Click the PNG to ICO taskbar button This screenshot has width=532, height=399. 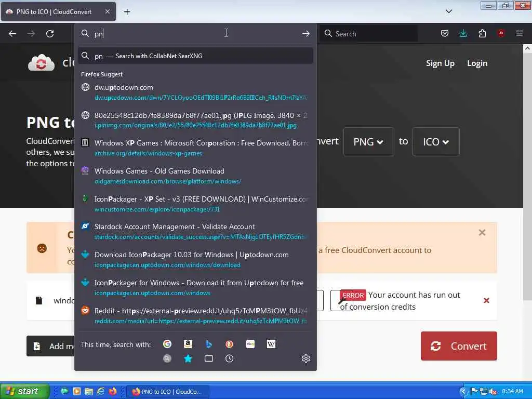click(168, 392)
